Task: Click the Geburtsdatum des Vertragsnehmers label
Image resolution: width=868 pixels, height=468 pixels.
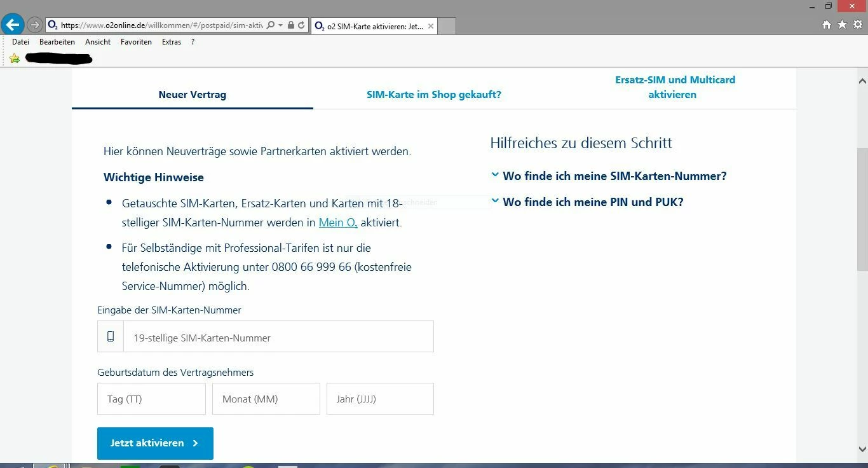Action: click(175, 373)
